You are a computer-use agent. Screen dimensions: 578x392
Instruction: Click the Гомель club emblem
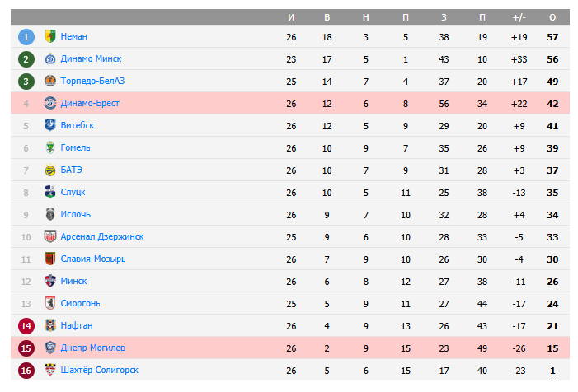(x=49, y=147)
